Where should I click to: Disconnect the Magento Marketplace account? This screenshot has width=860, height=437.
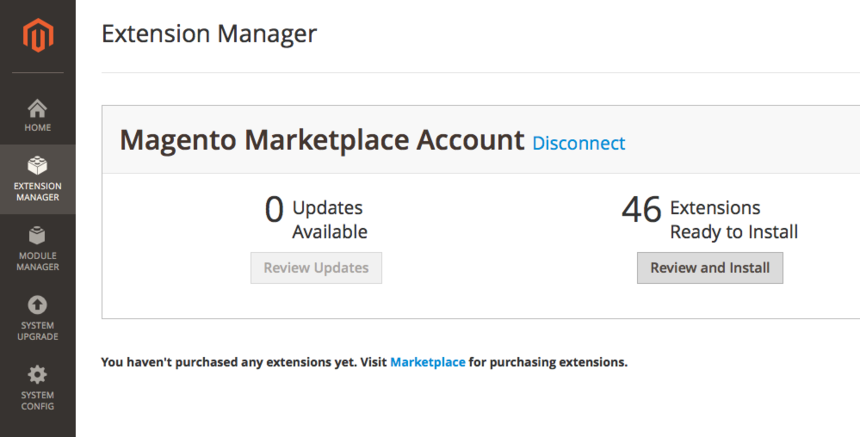(x=578, y=143)
